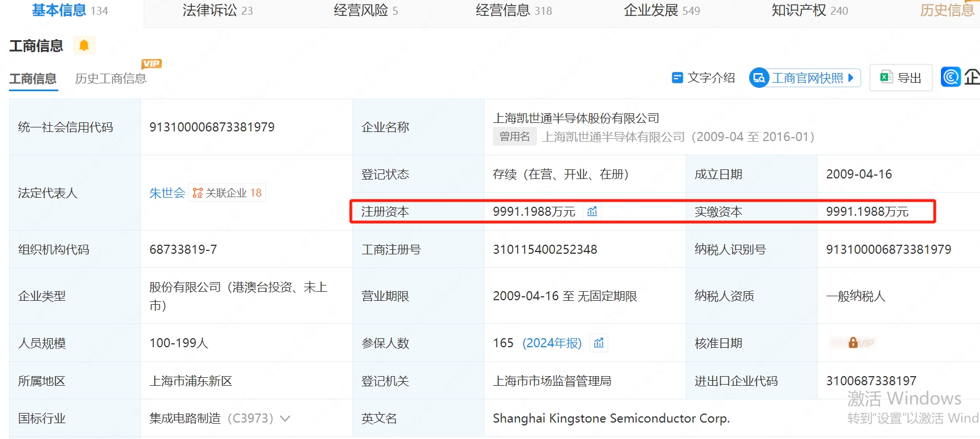Click the 关联企业 network icon
The height and width of the screenshot is (439, 980).
coord(197,193)
